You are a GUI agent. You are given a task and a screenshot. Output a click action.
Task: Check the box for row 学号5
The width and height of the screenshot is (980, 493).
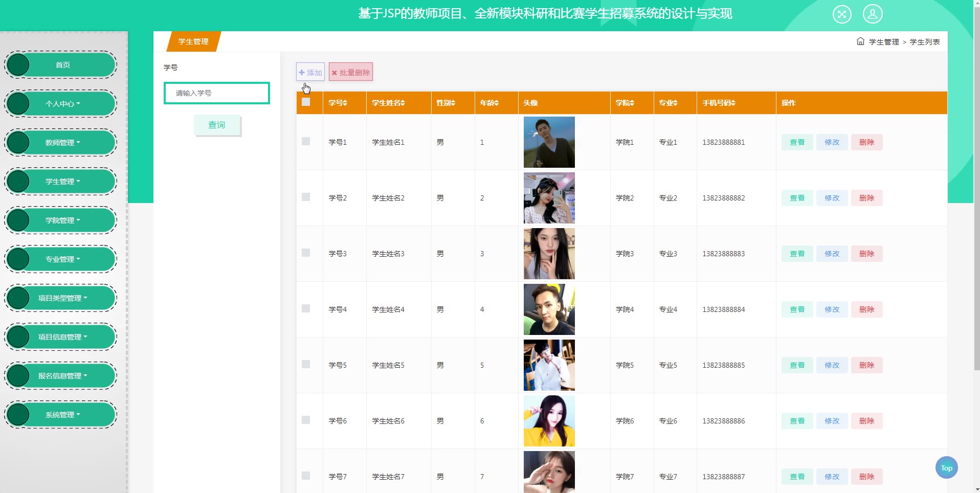click(306, 364)
